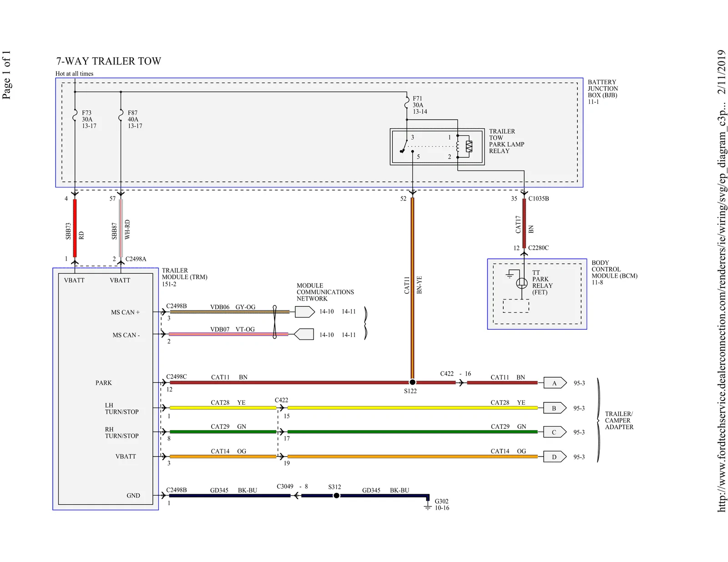Click the 'C2498B' label next to GND
The image size is (728, 562).
pos(177,490)
